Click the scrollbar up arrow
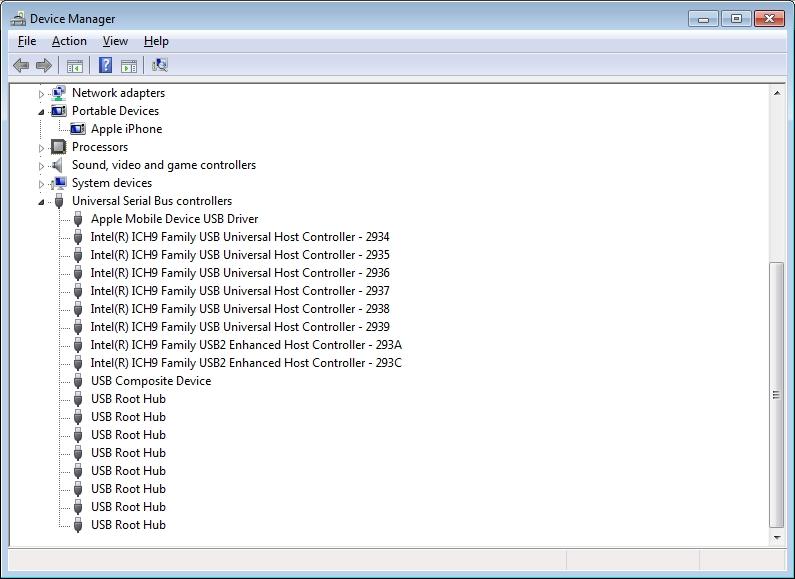795x579 pixels. coord(777,93)
